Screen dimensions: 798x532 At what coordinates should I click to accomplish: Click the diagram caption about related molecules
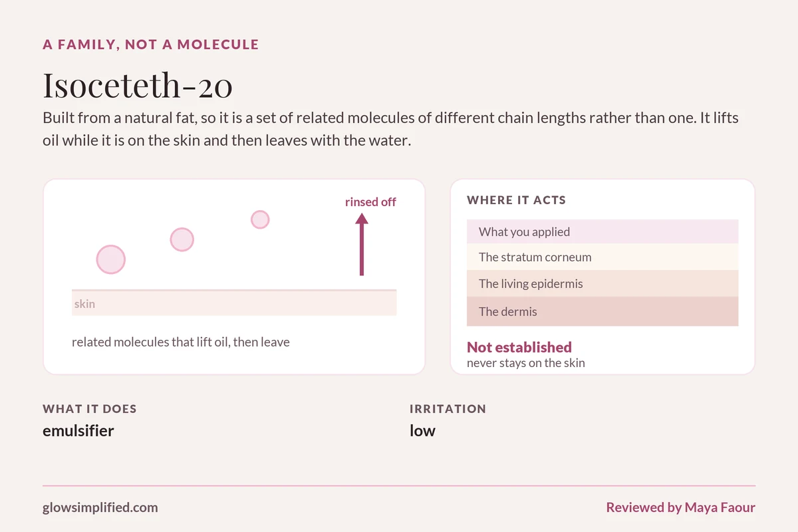(x=181, y=342)
